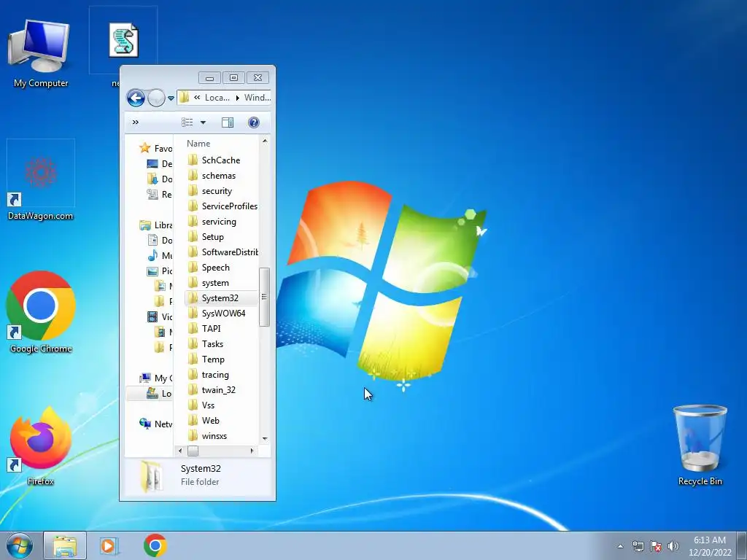This screenshot has width=747, height=560.
Task: Show hidden system tray icons
Action: click(x=620, y=546)
